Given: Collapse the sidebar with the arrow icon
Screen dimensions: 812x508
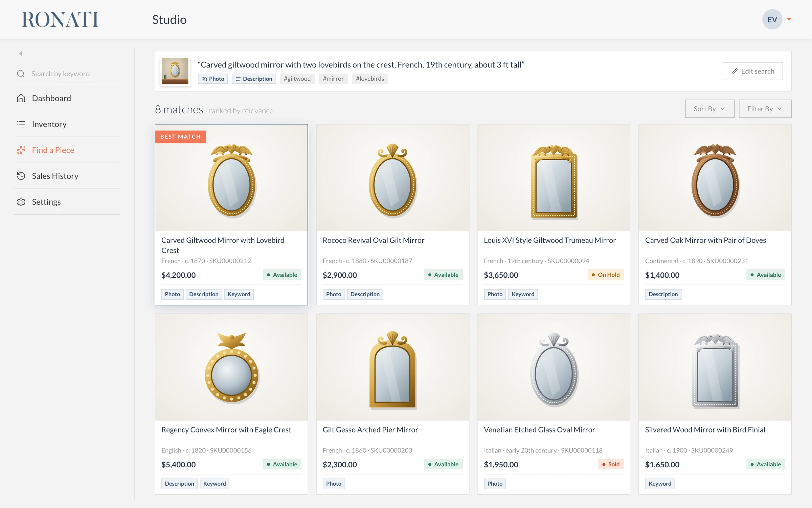Looking at the screenshot, I should 21,53.
